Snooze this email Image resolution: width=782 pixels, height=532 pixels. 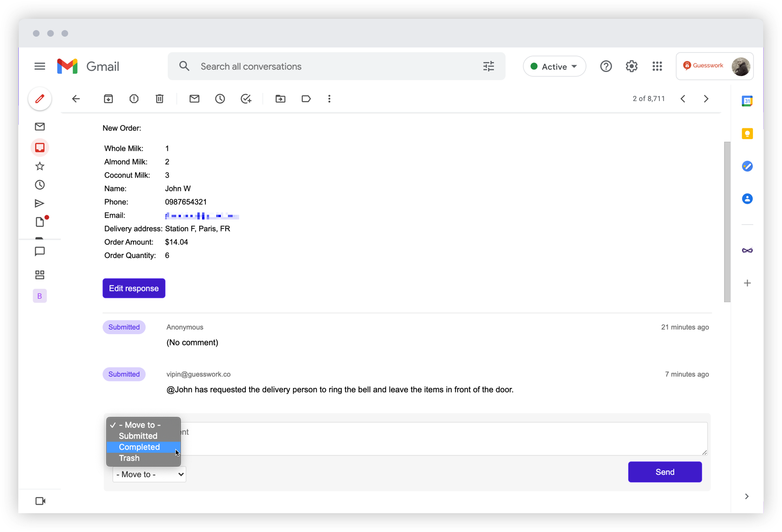(x=220, y=99)
